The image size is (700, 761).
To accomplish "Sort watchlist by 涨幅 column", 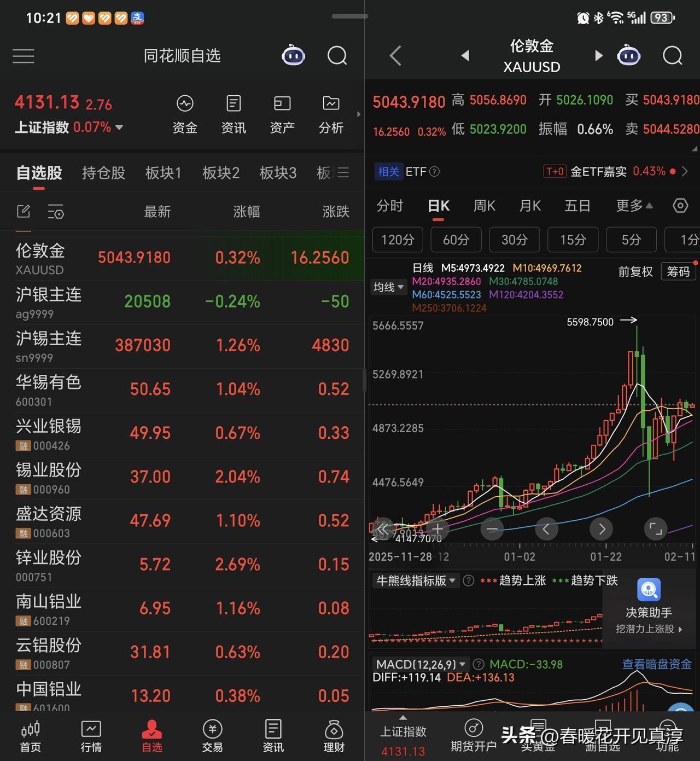I will pos(247,212).
